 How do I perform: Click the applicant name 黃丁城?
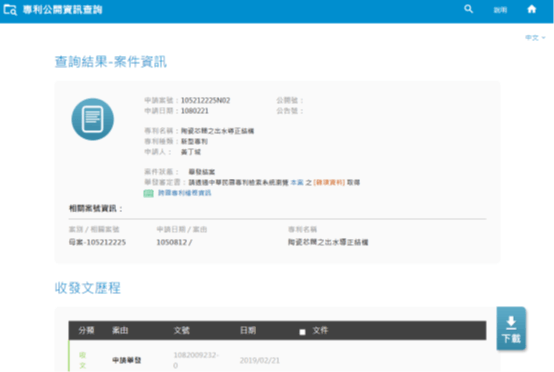(x=191, y=152)
